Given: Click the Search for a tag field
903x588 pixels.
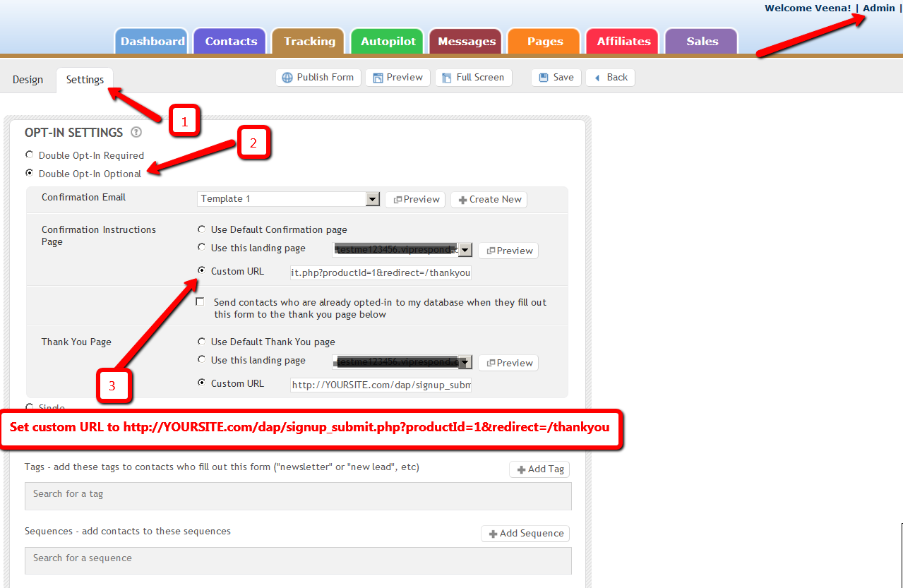Looking at the screenshot, I should (298, 496).
